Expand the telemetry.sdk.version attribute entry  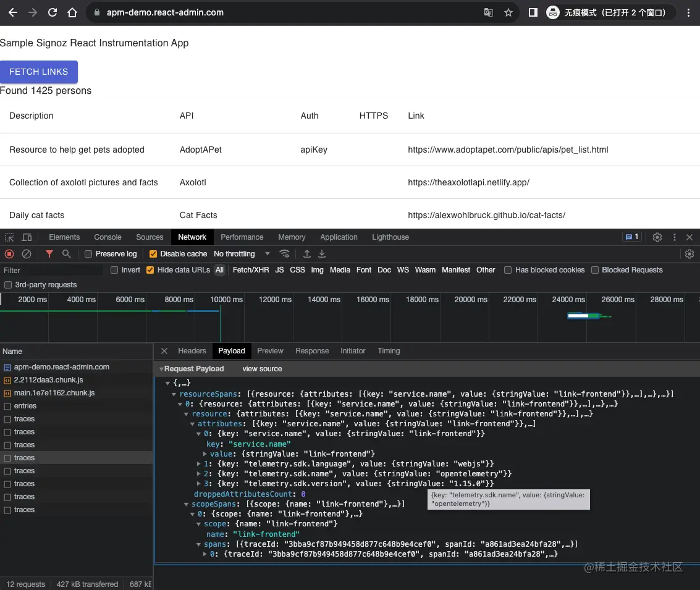click(x=199, y=483)
